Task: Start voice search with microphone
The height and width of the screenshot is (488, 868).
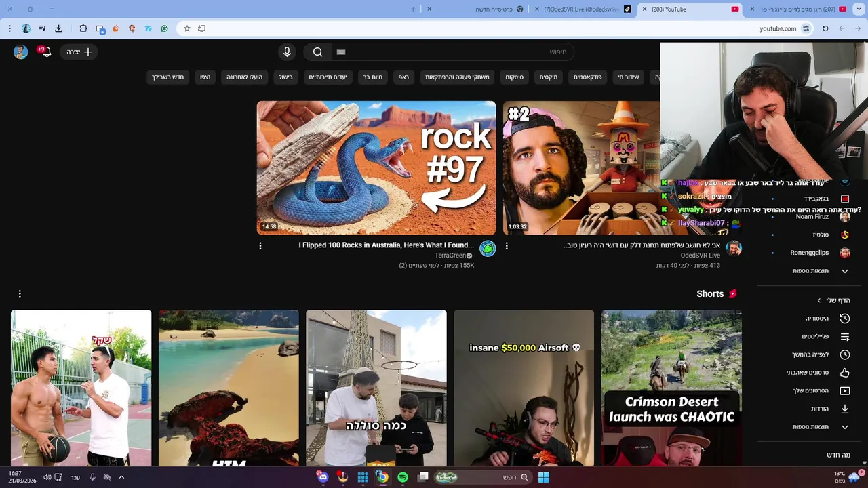Action: (x=287, y=52)
